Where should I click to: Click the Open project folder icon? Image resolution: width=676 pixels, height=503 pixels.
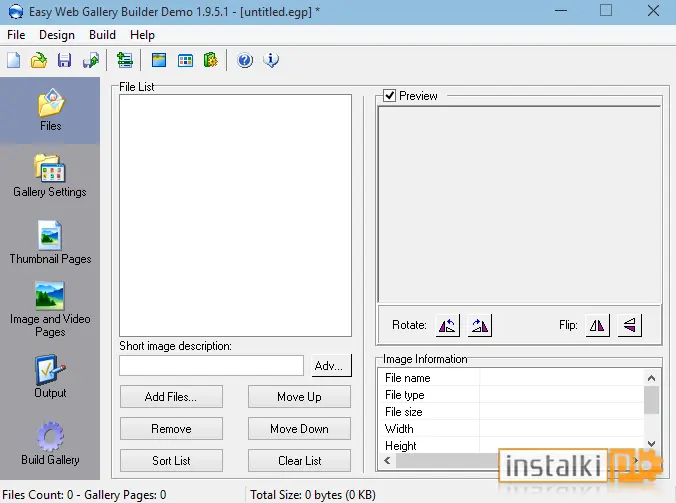click(x=39, y=60)
